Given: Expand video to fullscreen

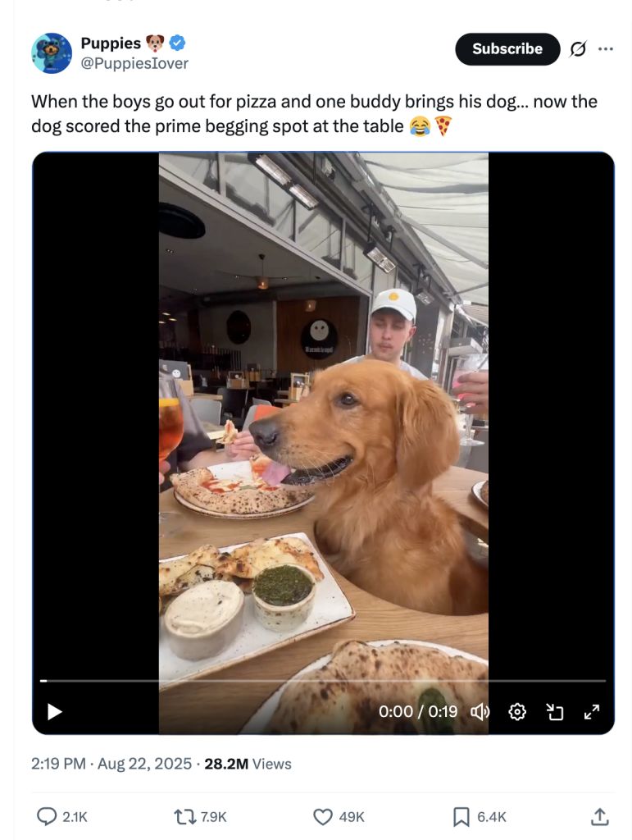Looking at the screenshot, I should click(x=591, y=711).
